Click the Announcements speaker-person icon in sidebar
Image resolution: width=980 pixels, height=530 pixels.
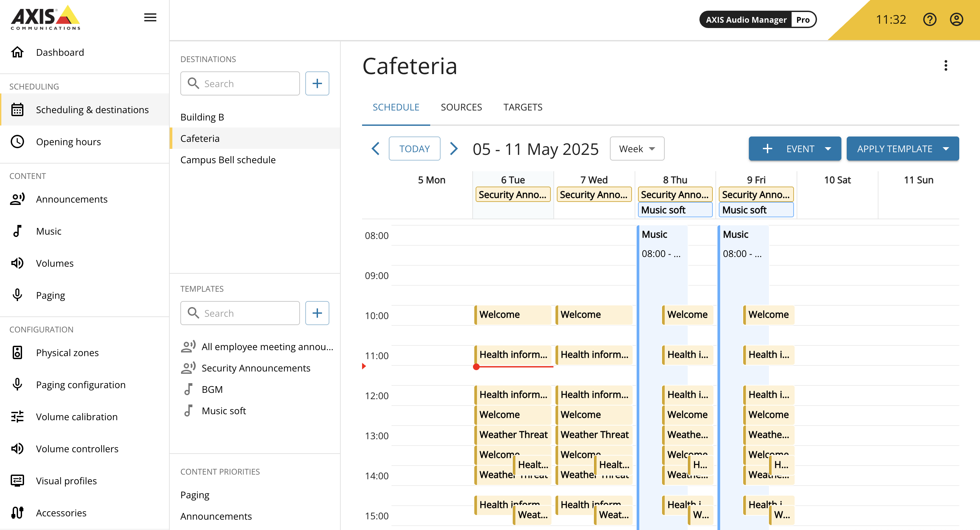pos(17,199)
